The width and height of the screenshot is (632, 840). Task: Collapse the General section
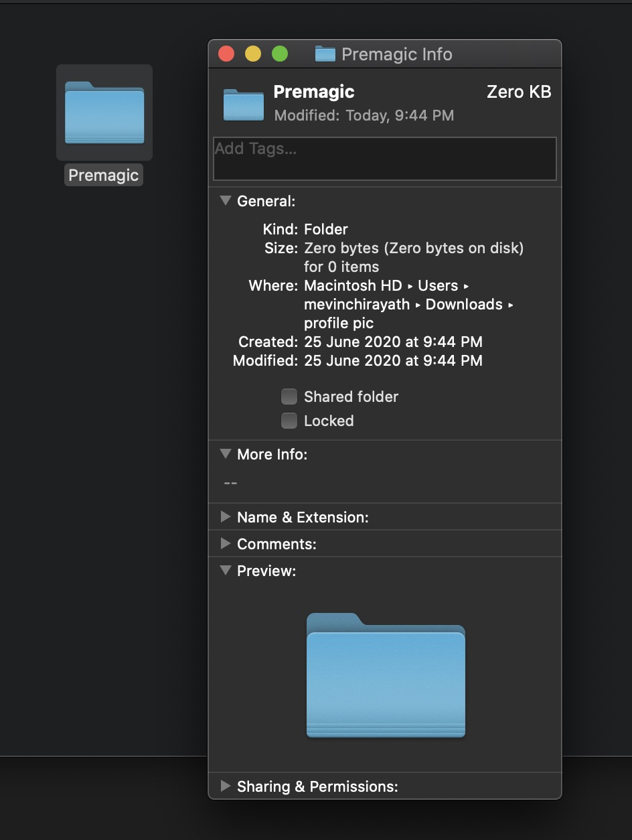(x=226, y=201)
